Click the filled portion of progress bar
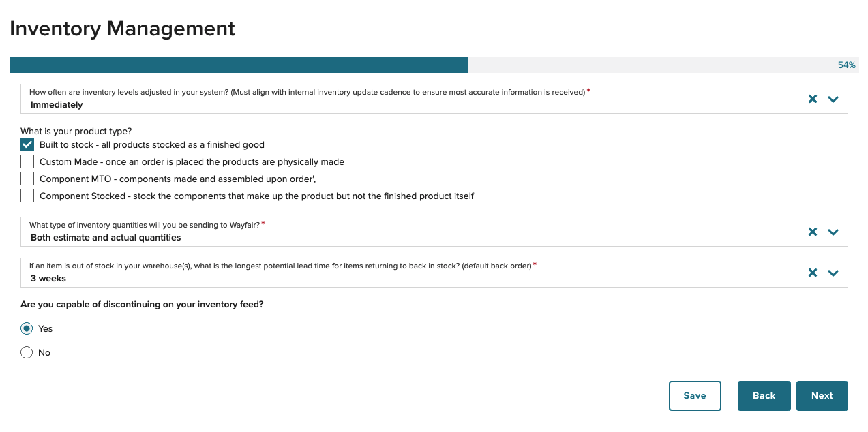Viewport: 868px width, 432px height. click(239, 65)
